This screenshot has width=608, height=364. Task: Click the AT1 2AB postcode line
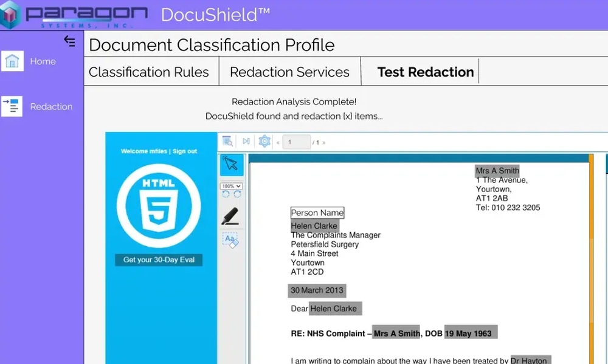(x=492, y=198)
